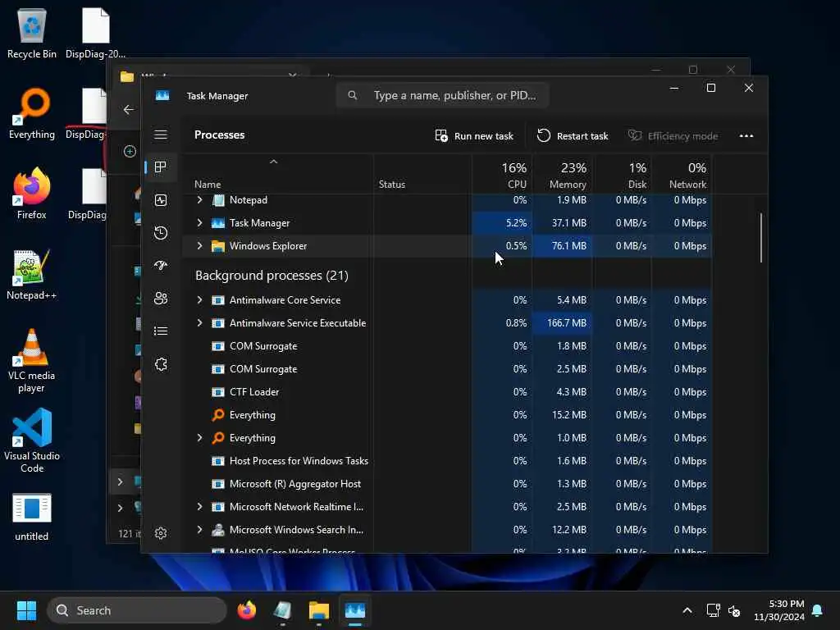Select the Processes page icon in sidebar

pyautogui.click(x=160, y=167)
